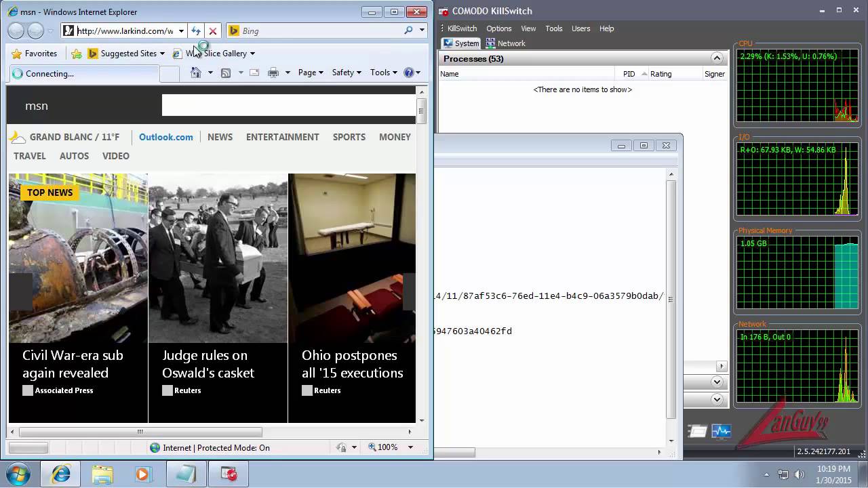Open the NEWS section on MSN

coord(220,137)
